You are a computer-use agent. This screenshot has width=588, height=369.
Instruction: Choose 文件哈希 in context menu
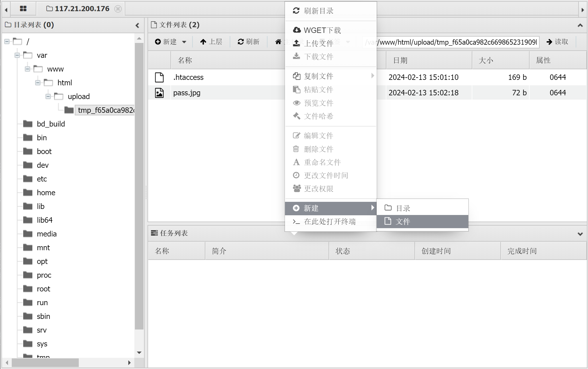[x=331, y=116]
